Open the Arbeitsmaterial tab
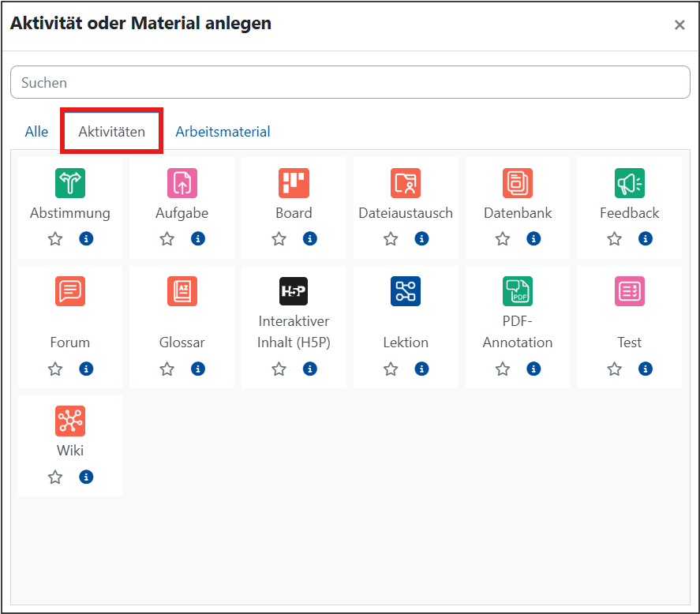 pyautogui.click(x=223, y=132)
